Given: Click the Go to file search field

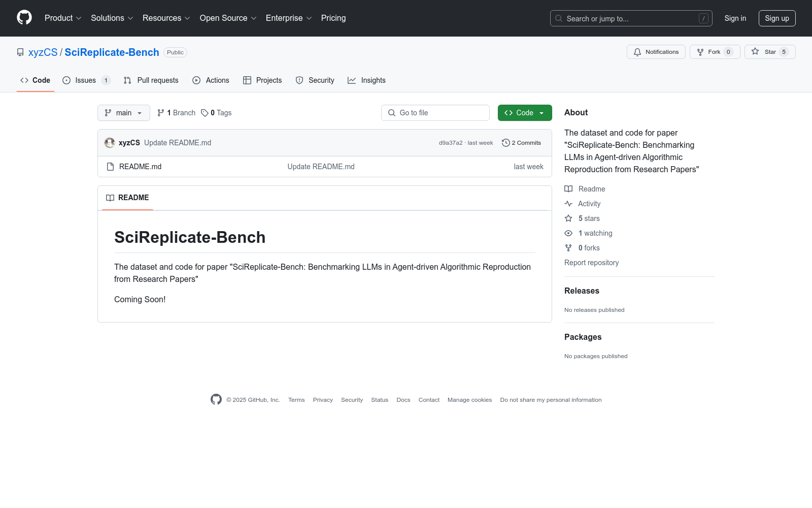Looking at the screenshot, I should click(x=435, y=113).
